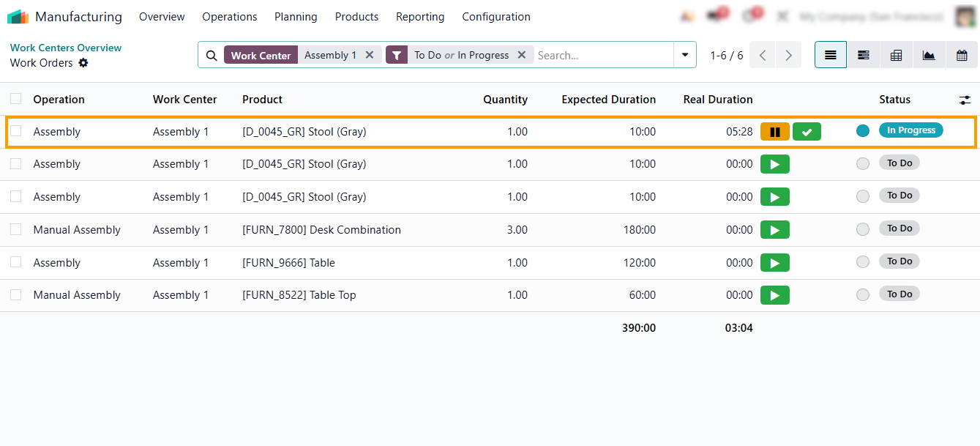The height and width of the screenshot is (446, 980).
Task: Select all work orders with header checkbox
Action: (16, 99)
